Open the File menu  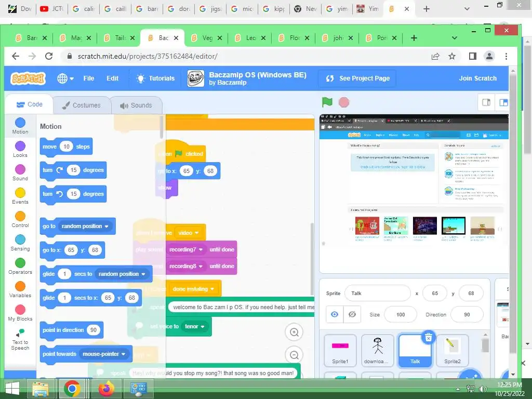[88, 78]
